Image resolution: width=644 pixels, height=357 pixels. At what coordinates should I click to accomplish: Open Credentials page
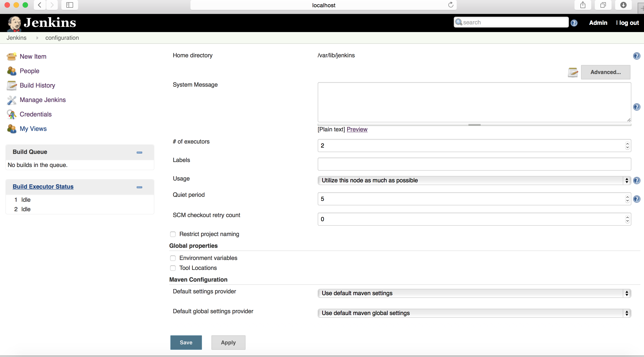36,114
